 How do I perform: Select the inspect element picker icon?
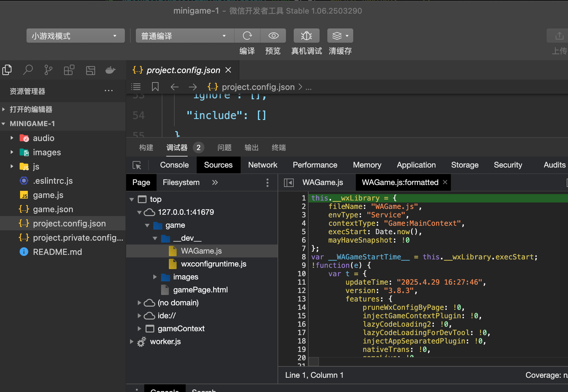(137, 165)
